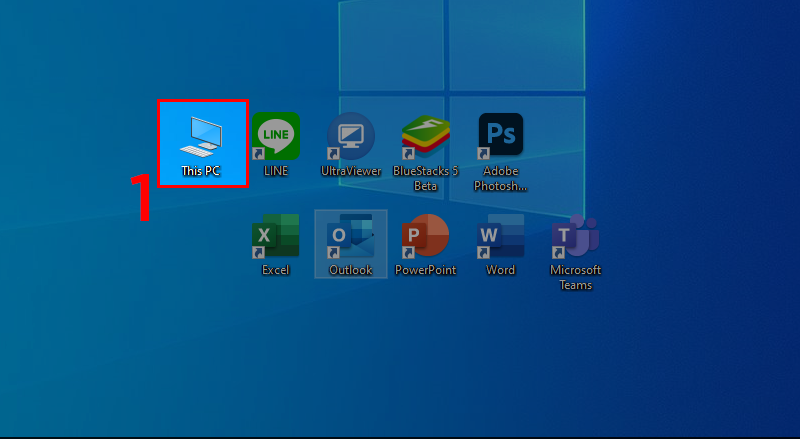
Task: Select the PowerPoint shortcut icon
Action: coord(426,236)
